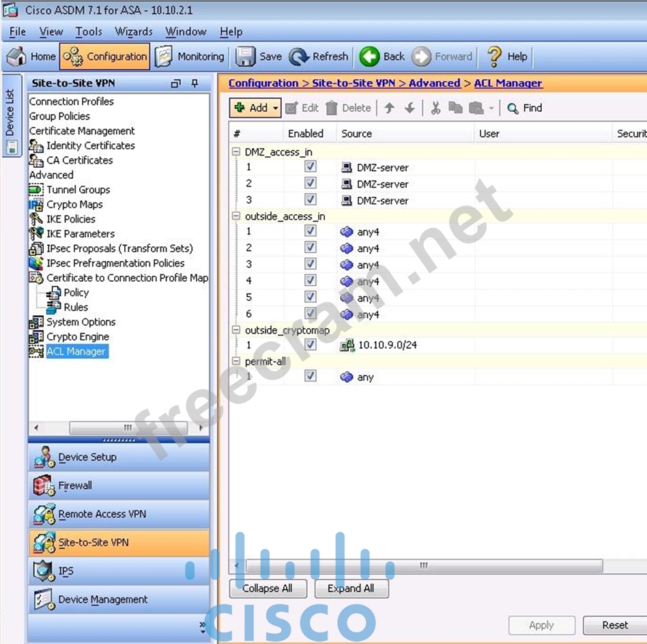The height and width of the screenshot is (644, 647).
Task: Click the Cut scissors icon
Action: click(435, 108)
